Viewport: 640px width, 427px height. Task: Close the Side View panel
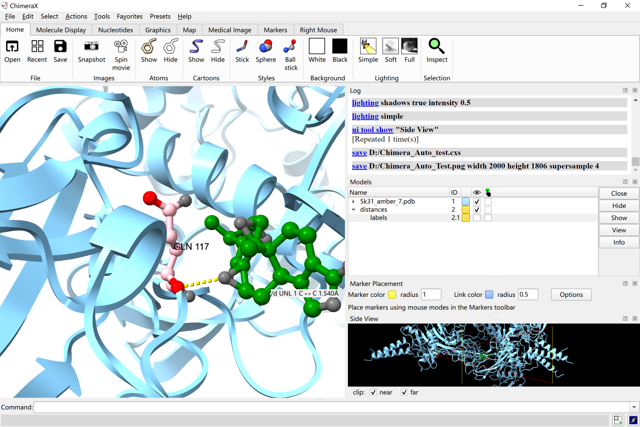(635, 318)
